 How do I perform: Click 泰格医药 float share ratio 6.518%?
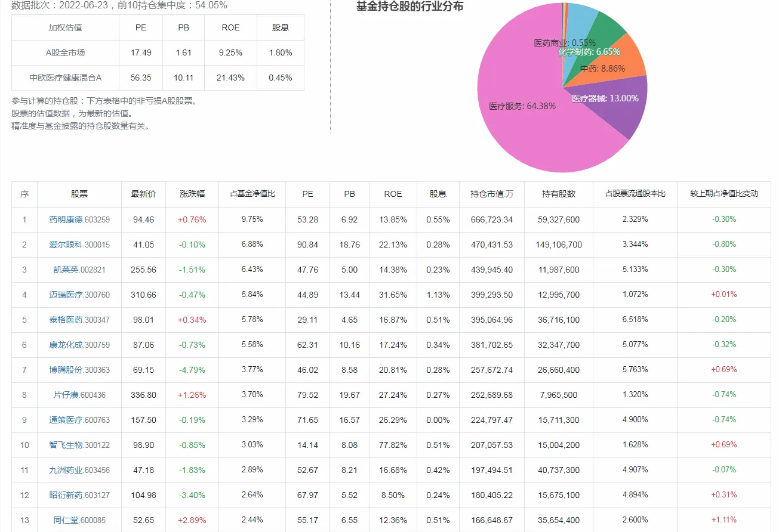coord(635,320)
